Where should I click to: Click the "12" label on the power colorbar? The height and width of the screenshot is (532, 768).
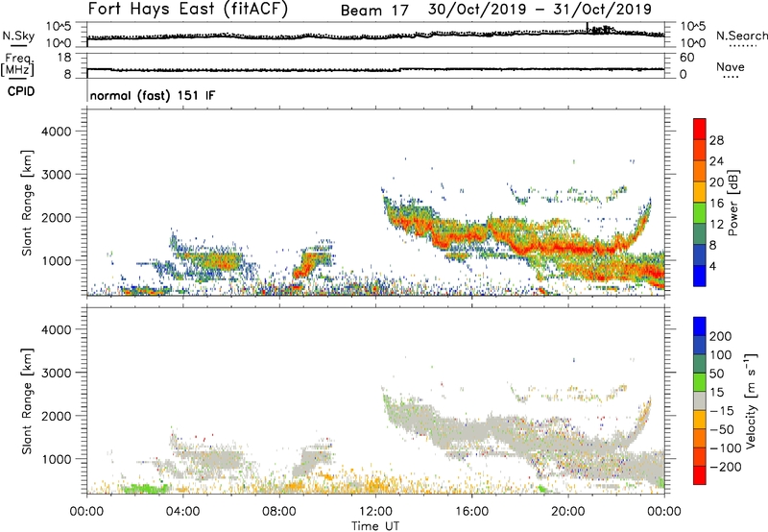[716, 225]
